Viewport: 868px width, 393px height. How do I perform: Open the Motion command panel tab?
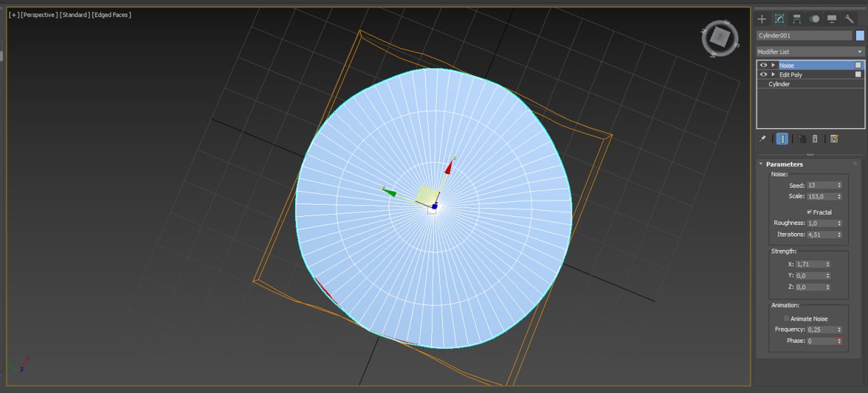[814, 19]
